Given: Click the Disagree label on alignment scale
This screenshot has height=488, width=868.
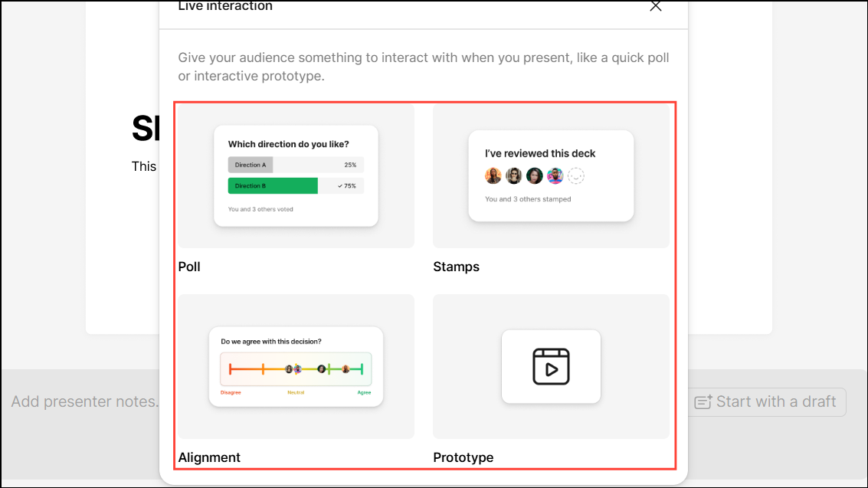Looking at the screenshot, I should [231, 392].
